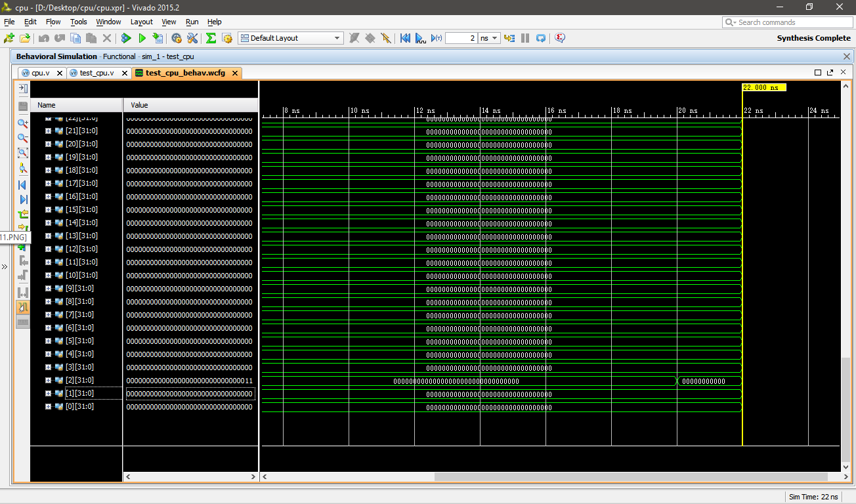Click the Run Synthesis green arrow icon
This screenshot has height=504, width=856.
point(127,38)
